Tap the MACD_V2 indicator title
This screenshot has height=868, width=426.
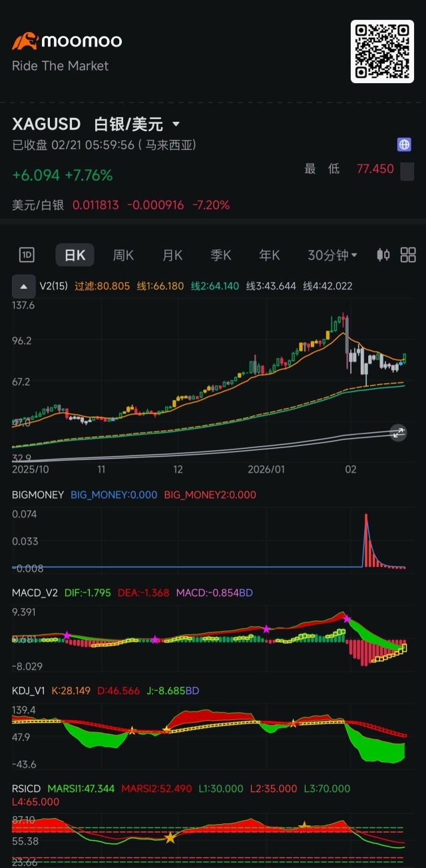pyautogui.click(x=35, y=592)
